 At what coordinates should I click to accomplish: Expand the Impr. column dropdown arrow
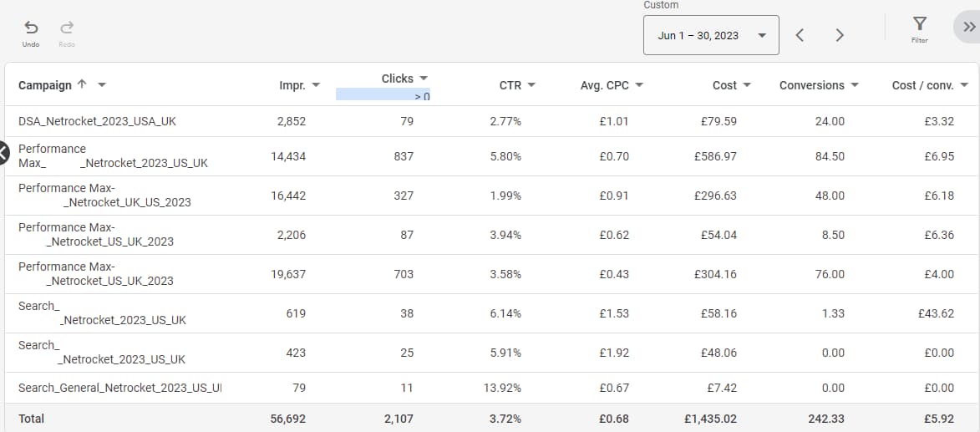pos(316,85)
